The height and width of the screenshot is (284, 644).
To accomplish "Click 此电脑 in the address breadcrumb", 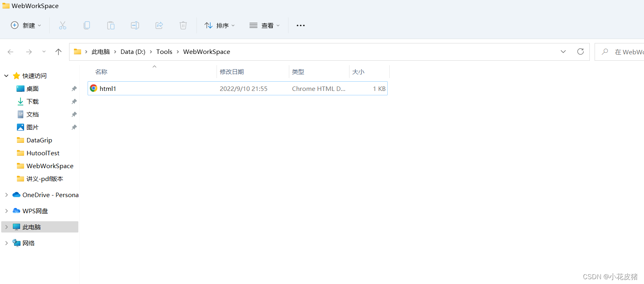I will [100, 52].
